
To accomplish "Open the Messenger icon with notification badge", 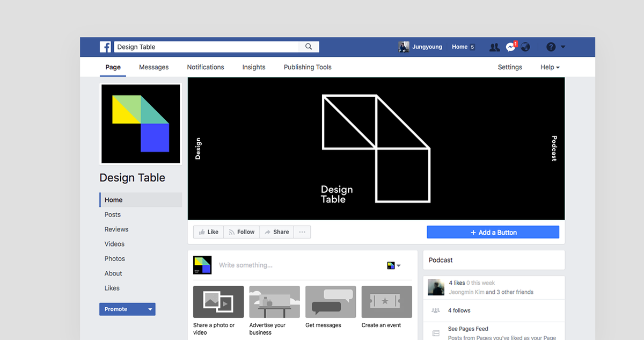I will pos(510,47).
